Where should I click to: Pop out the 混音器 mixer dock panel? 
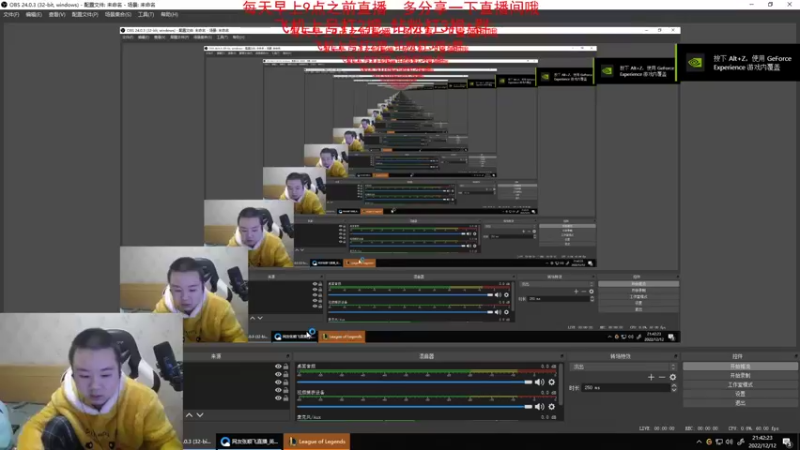(562, 356)
